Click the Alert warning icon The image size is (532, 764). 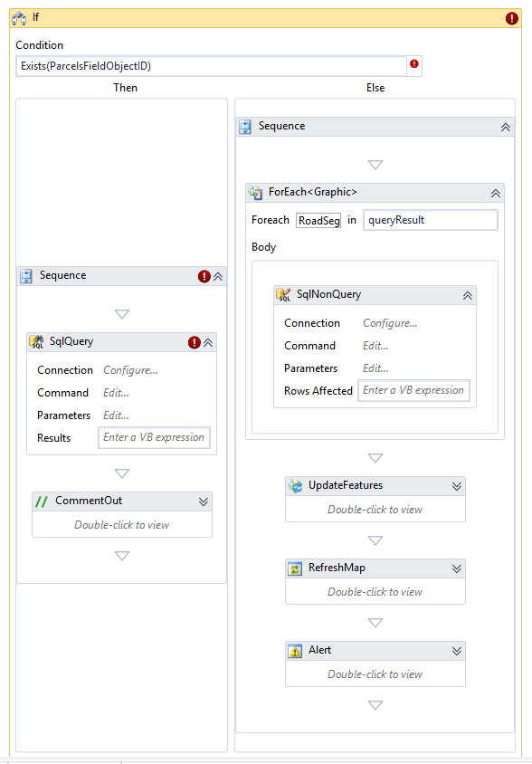(x=295, y=651)
